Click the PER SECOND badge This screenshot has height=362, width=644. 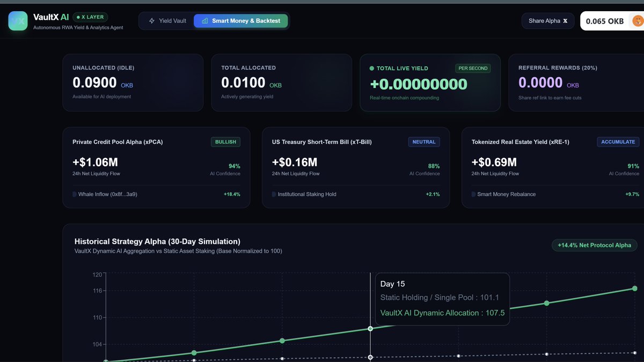[x=473, y=69]
